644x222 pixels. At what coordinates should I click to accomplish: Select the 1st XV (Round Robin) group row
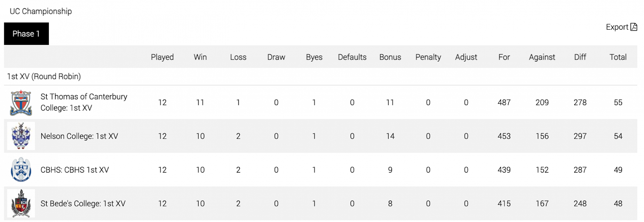44,76
